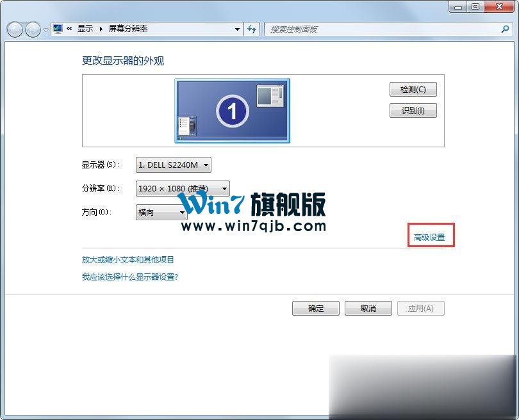Click the control panel icon in address bar

pyautogui.click(x=58, y=29)
